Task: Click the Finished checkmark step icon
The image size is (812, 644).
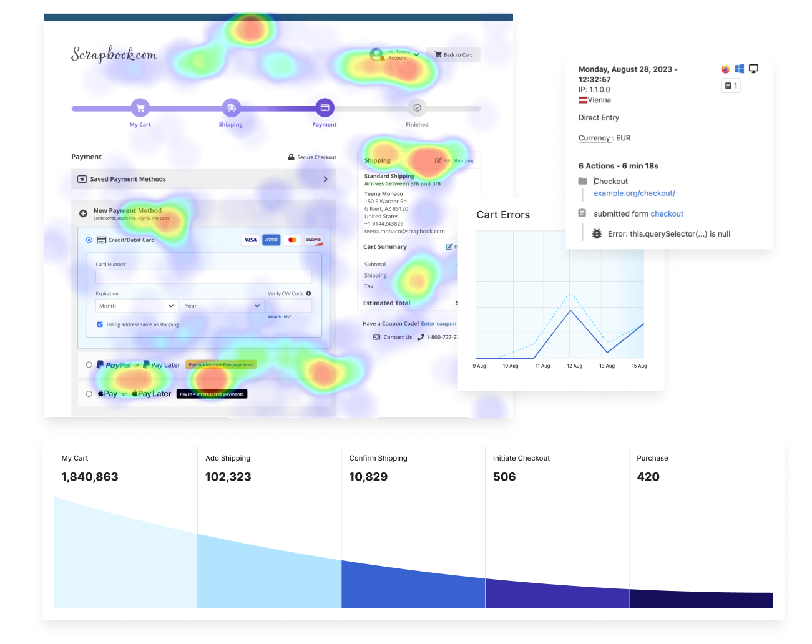Action: point(417,108)
